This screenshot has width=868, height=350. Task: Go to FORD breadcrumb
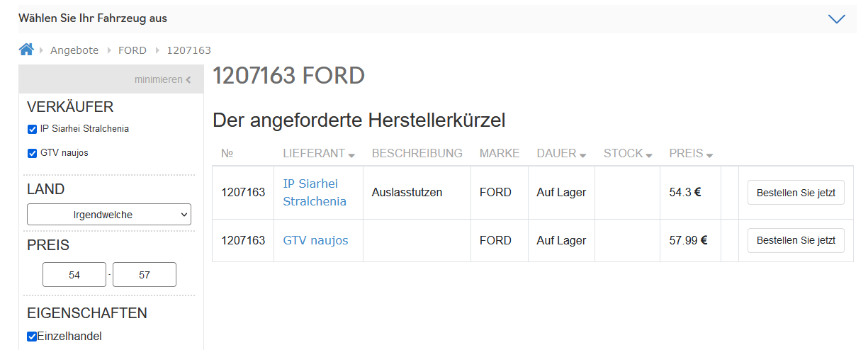point(133,50)
